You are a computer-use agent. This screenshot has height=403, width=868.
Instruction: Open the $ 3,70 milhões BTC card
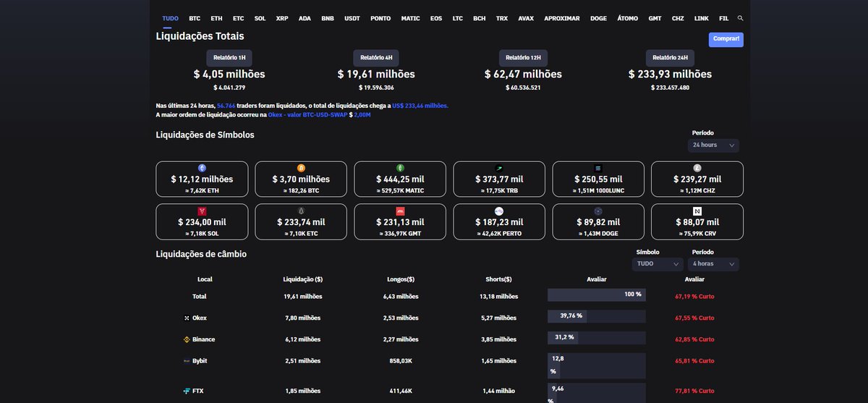click(301, 179)
